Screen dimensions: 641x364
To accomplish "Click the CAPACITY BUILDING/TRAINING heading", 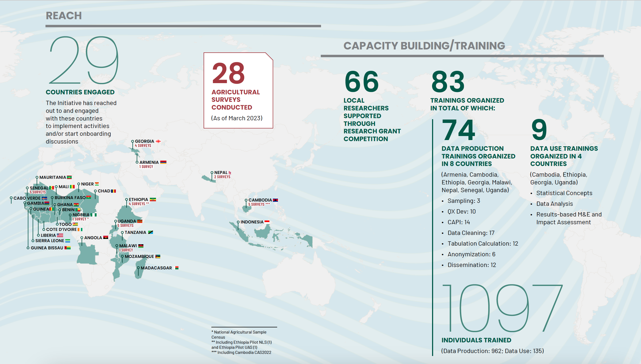I will 424,46.
